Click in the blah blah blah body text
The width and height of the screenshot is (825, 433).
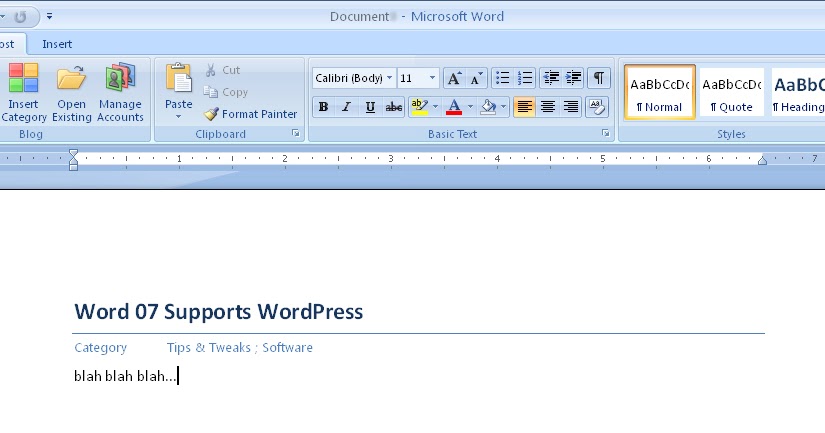(x=125, y=376)
